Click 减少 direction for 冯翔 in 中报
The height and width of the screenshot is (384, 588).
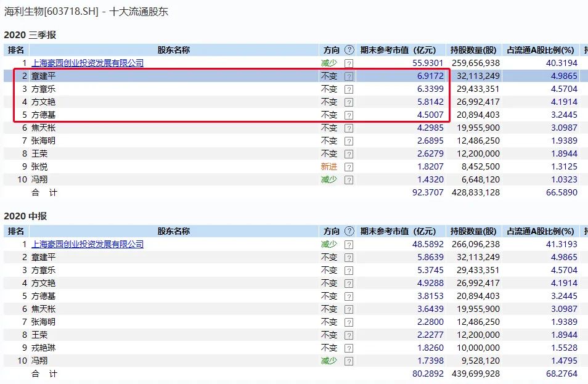pyautogui.click(x=329, y=361)
